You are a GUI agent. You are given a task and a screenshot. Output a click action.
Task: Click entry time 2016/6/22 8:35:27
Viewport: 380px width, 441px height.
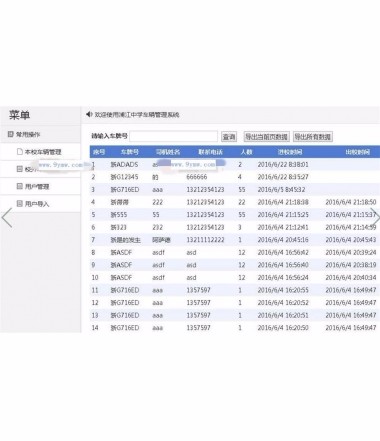point(283,177)
